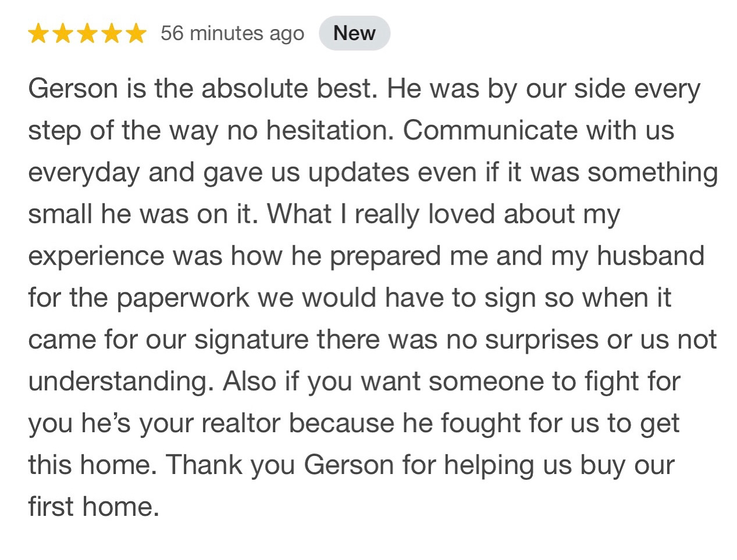Click the word "experience" in the review

(97, 256)
